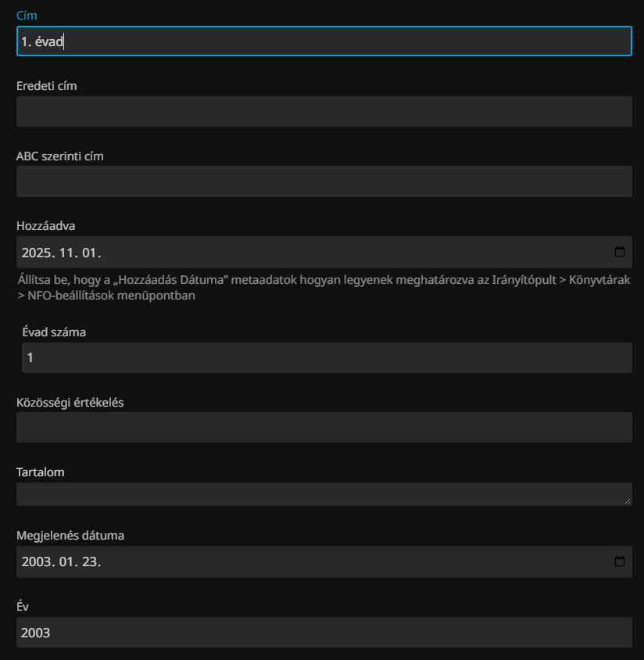Open the calendar picker for Megjelenés dátuma
644x660 pixels.
[x=620, y=561]
